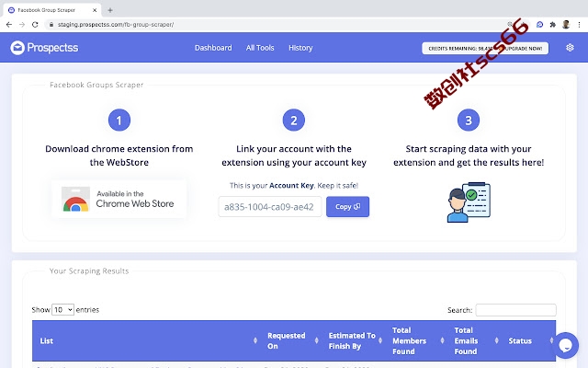Click 'Start scraping data with your extension' text

pyautogui.click(x=469, y=155)
